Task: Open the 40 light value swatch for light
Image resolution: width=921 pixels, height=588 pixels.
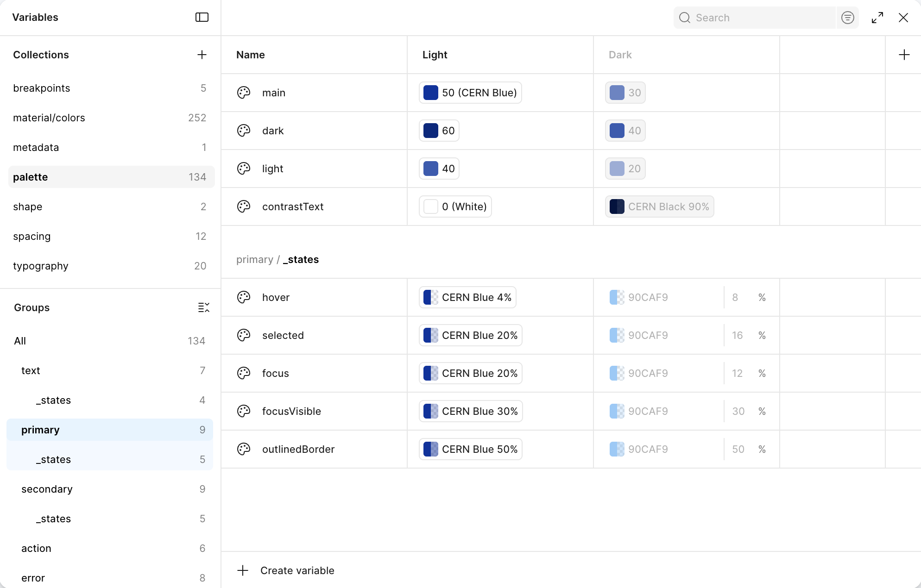Action: click(x=439, y=169)
